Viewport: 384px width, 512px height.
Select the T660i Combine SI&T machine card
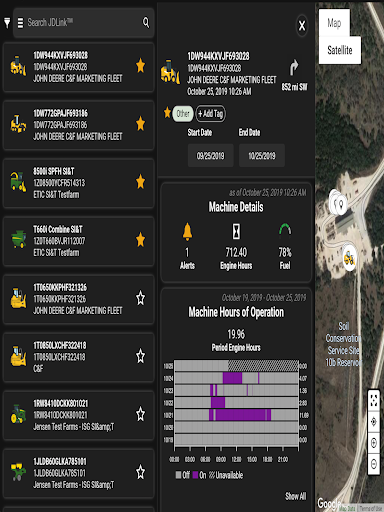[x=79, y=241]
